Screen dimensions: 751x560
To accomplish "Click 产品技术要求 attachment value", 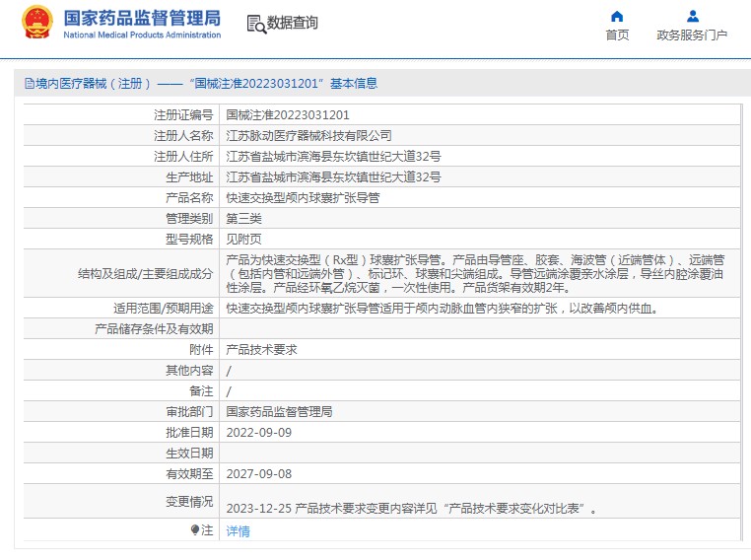I will tap(261, 350).
